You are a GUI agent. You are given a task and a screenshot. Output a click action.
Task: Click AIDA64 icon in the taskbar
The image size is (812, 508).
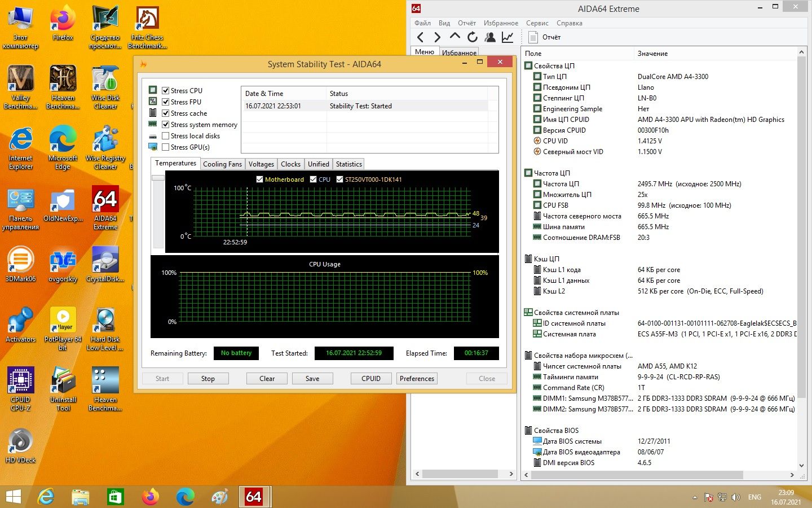click(254, 497)
